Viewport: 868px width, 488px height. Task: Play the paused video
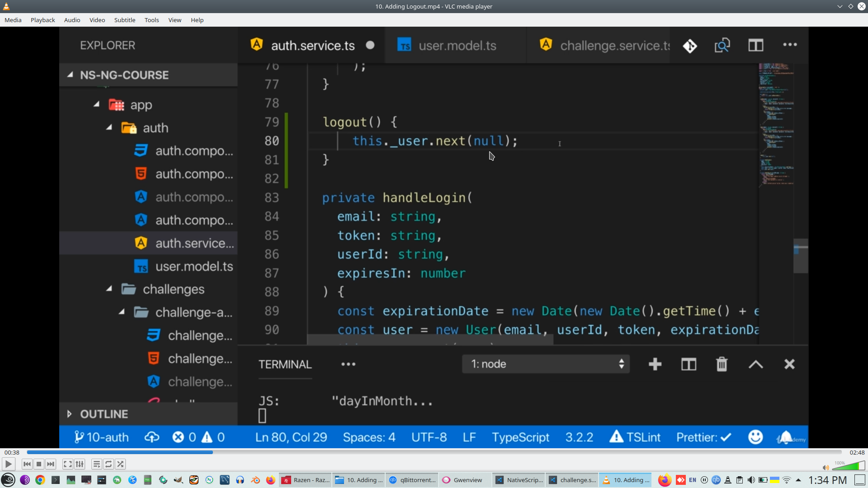pyautogui.click(x=8, y=464)
